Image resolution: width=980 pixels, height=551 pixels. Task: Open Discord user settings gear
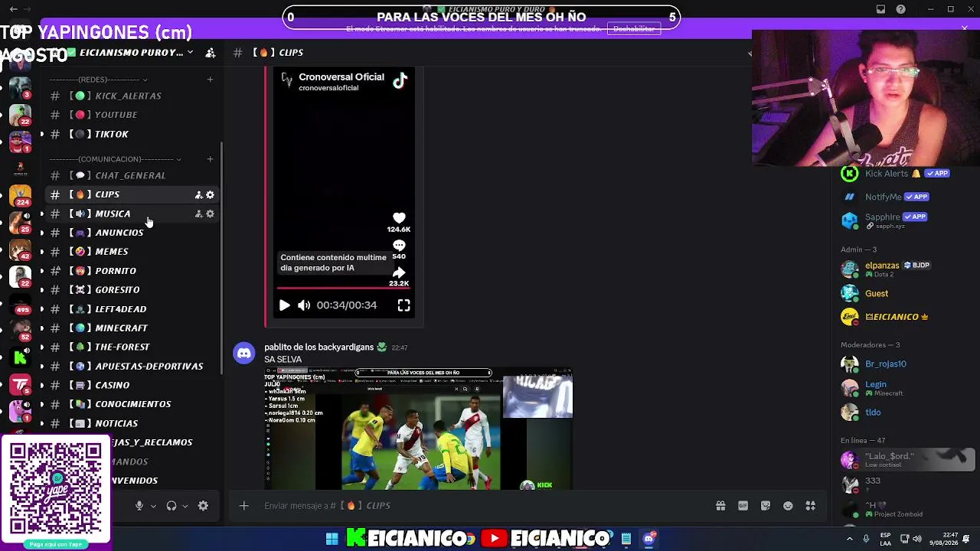click(203, 506)
